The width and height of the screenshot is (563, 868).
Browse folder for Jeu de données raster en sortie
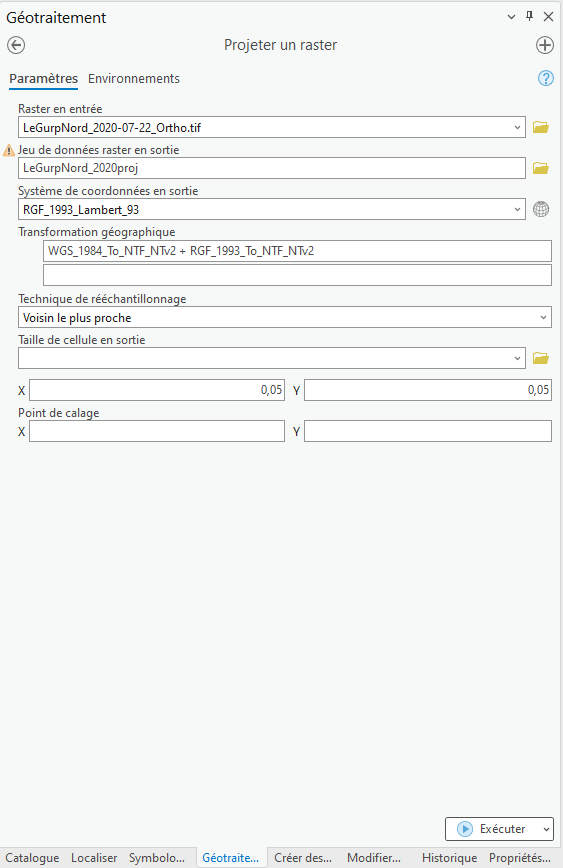tap(540, 168)
